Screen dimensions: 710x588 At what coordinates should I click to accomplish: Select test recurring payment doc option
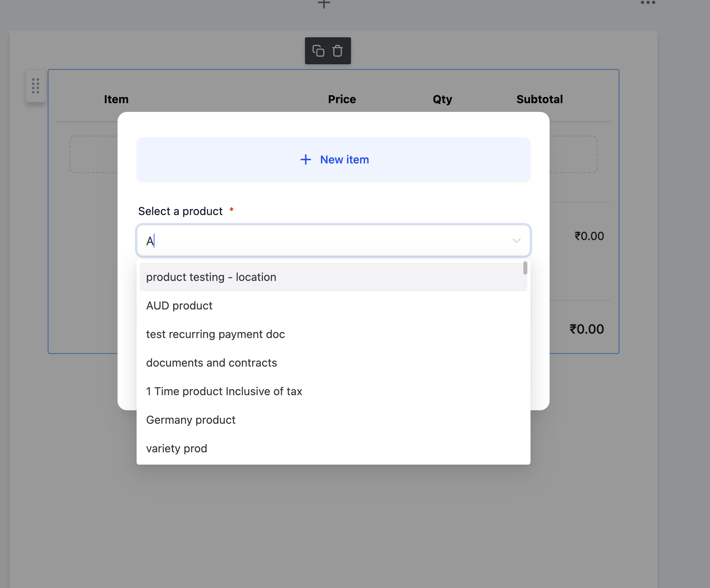click(x=334, y=334)
